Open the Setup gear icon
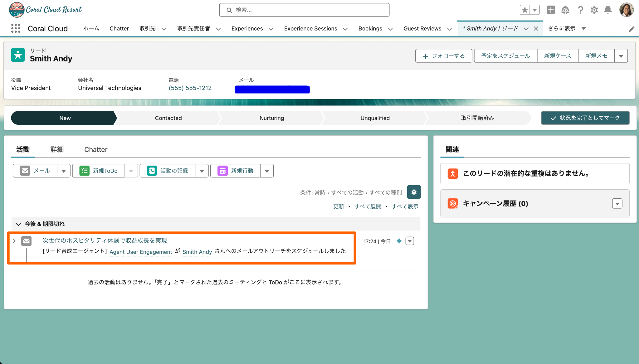Screen dimensions: 639x364 (594, 10)
